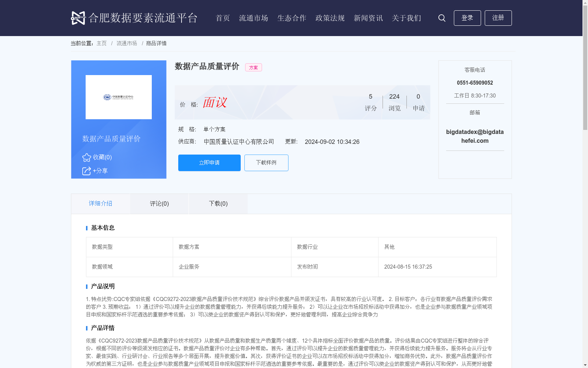588x368 pixels.
Task: Open 生态合作 navigation item
Action: click(292, 18)
